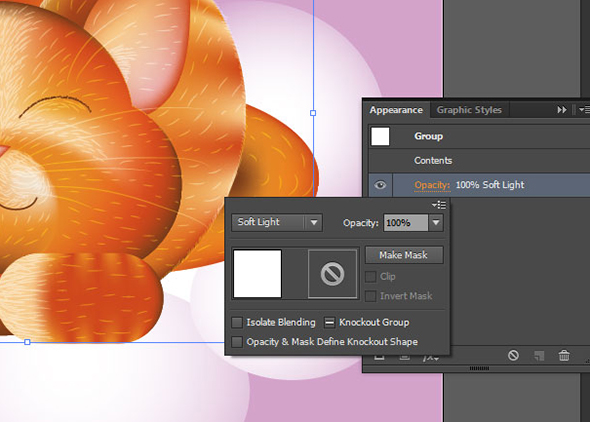Viewport: 590px width, 422px height.
Task: Open the Add New Effect fx menu
Action: (431, 358)
